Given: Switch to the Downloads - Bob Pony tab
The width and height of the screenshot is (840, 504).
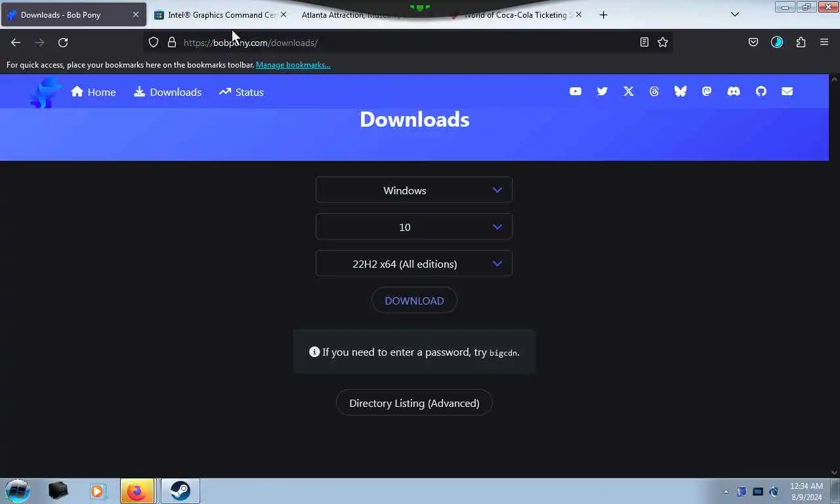Looking at the screenshot, I should (73, 14).
